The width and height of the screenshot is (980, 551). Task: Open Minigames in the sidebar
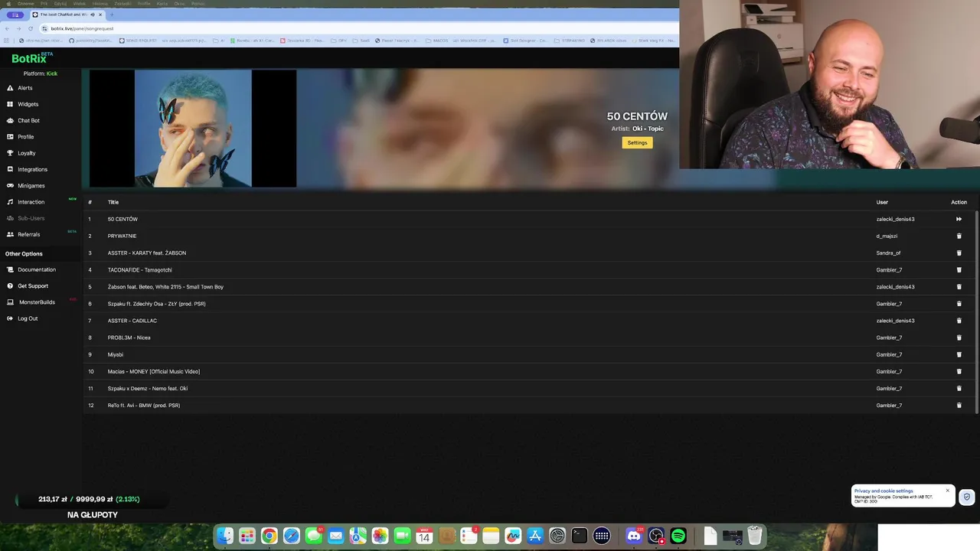(x=31, y=185)
